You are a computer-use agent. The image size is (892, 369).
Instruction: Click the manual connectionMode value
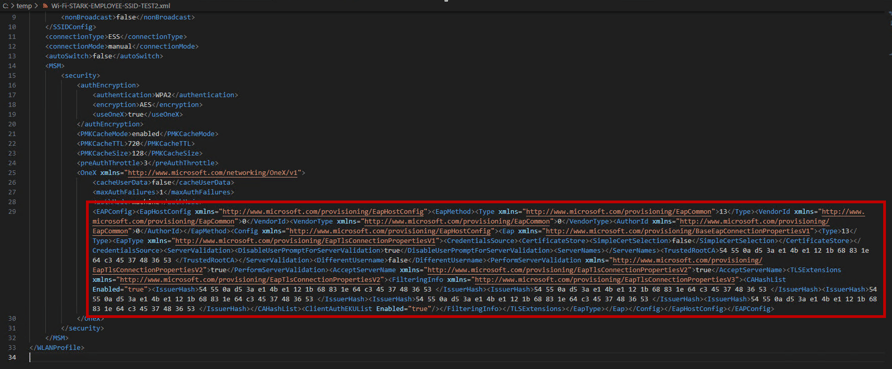(121, 47)
